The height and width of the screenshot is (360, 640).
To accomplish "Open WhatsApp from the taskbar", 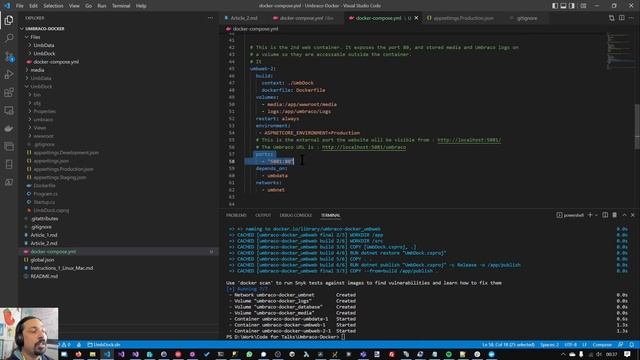I will 249,354.
